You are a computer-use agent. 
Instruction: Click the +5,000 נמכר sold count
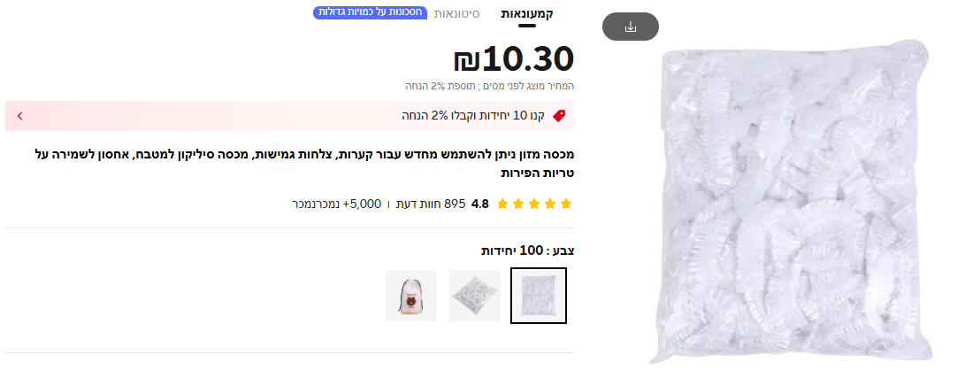[336, 204]
